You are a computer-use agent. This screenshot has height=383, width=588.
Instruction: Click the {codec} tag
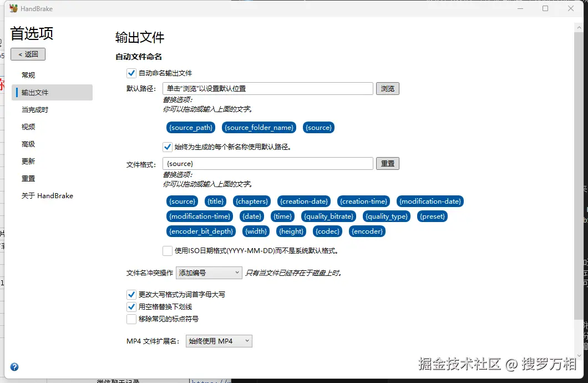(327, 231)
